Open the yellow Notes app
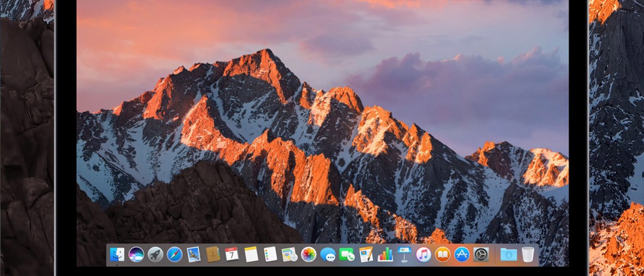The image size is (644, 276). [251, 254]
